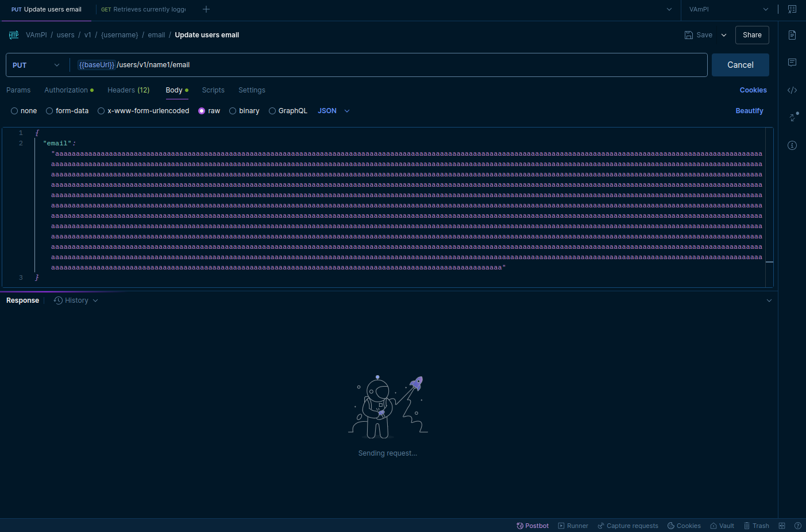The height and width of the screenshot is (532, 806).
Task: Open the Scripts tab
Action: [213, 90]
